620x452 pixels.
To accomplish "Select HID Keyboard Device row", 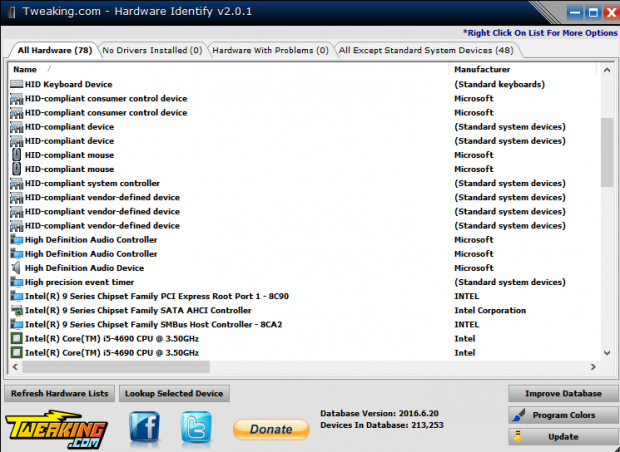I will tap(302, 84).
